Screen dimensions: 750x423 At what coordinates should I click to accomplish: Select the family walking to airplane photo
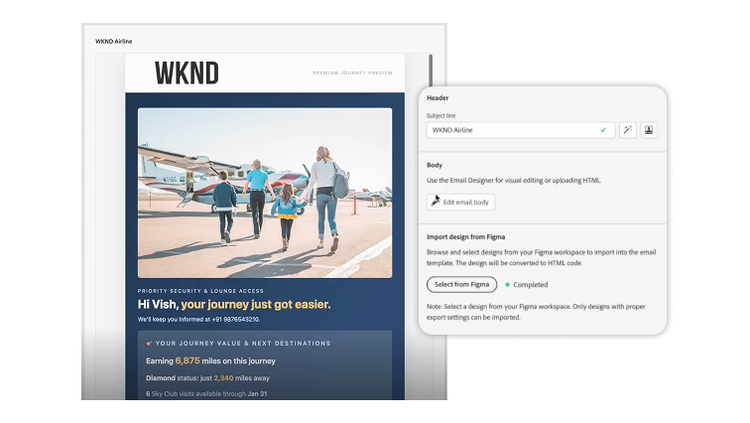pos(265,192)
